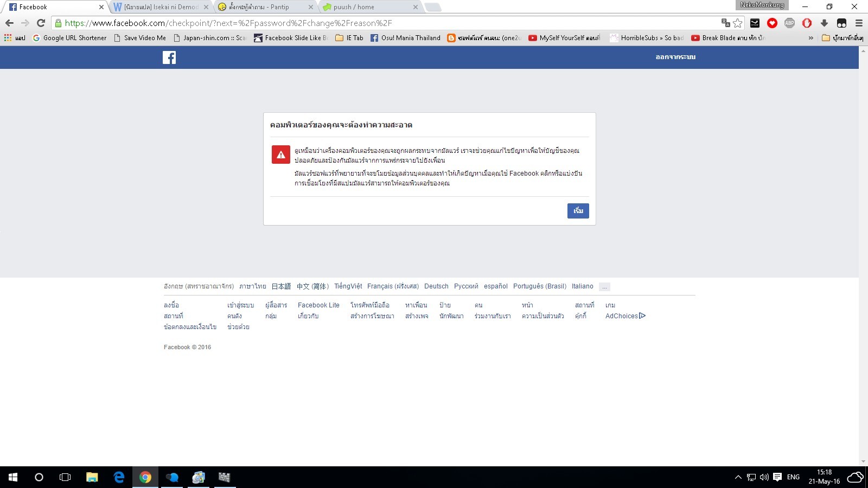
Task: Open the Adblock Plus extension icon
Action: tap(789, 23)
